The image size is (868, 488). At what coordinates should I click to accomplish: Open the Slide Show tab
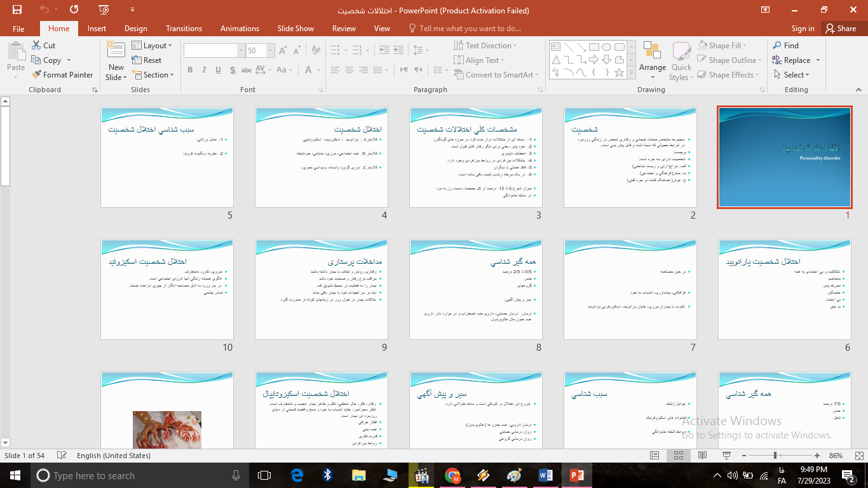(x=295, y=29)
